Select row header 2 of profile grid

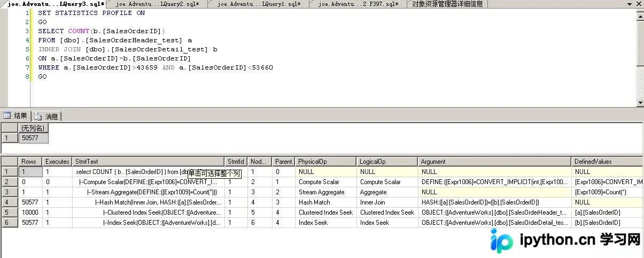[x=10, y=182]
